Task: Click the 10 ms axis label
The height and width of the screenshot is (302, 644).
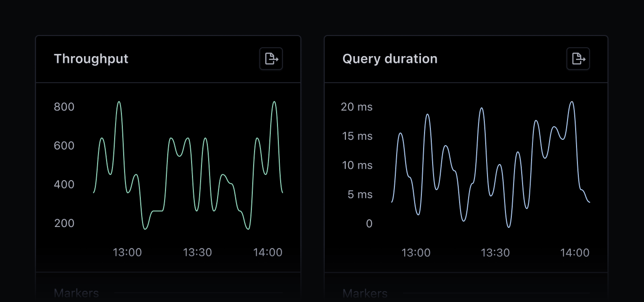Action: [357, 165]
